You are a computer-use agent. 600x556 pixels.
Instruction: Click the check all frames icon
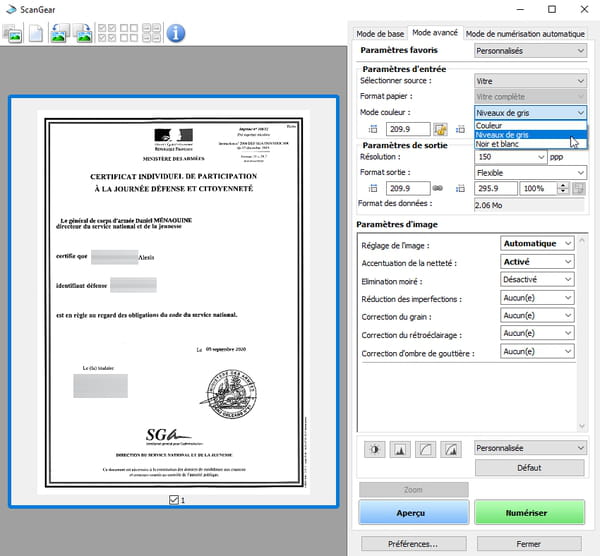tap(107, 33)
